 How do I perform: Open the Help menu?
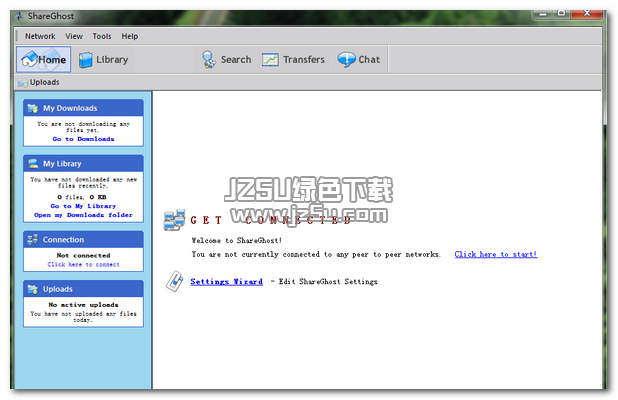click(x=130, y=36)
